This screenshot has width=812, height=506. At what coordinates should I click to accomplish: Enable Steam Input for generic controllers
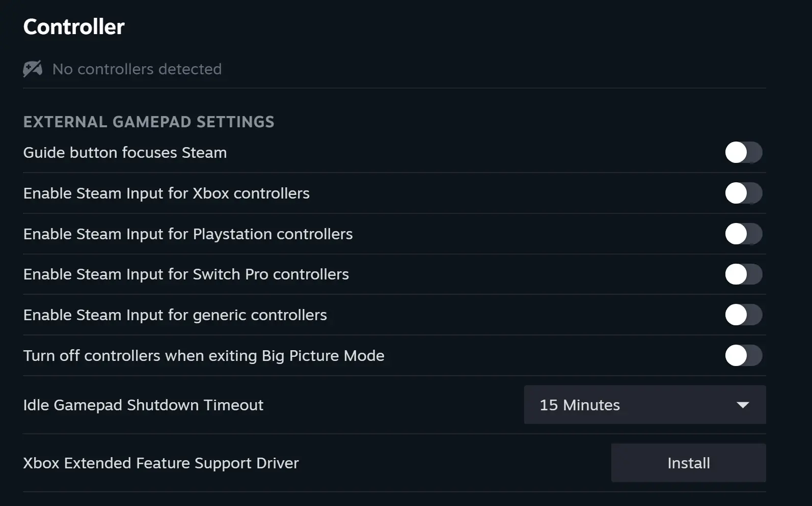coord(744,315)
